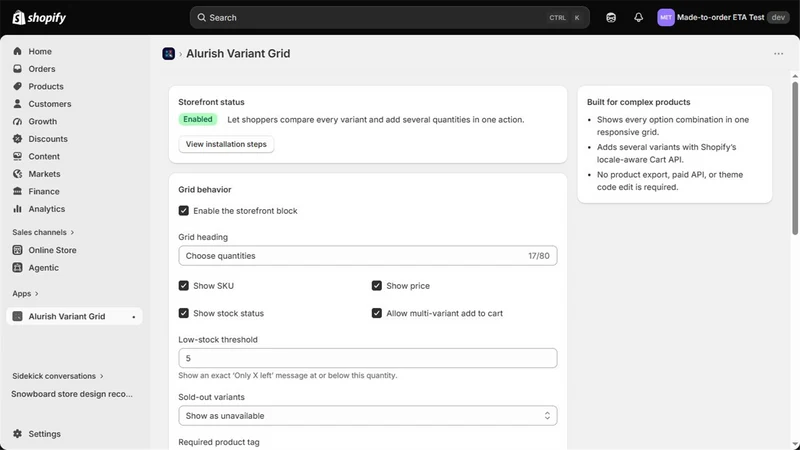
Task: Open Orders in the sidebar
Action: click(x=74, y=68)
